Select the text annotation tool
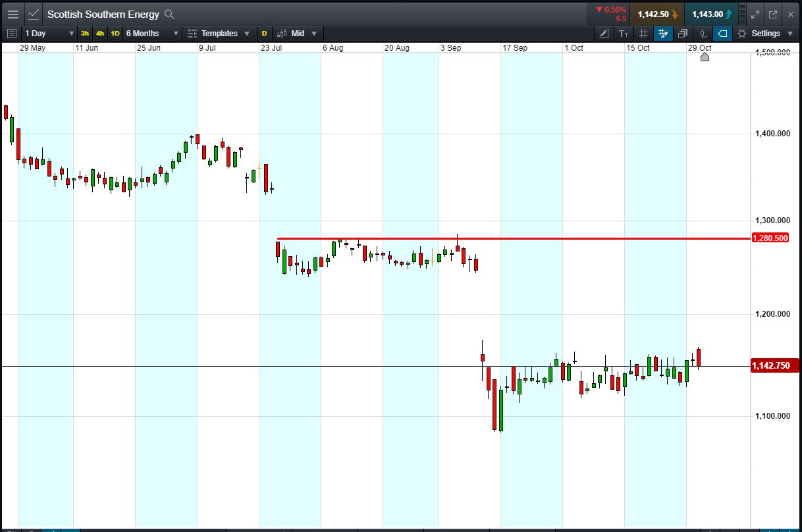 tap(624, 34)
